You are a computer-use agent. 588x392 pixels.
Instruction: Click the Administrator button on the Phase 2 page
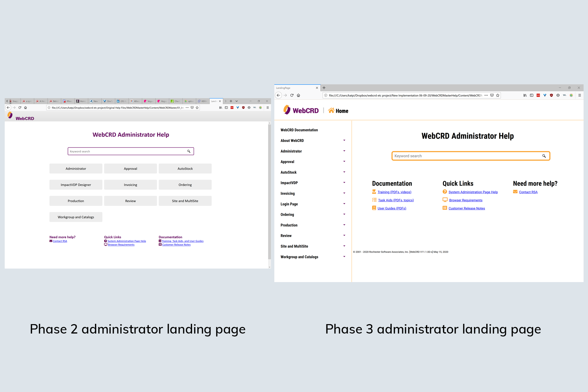tap(76, 169)
